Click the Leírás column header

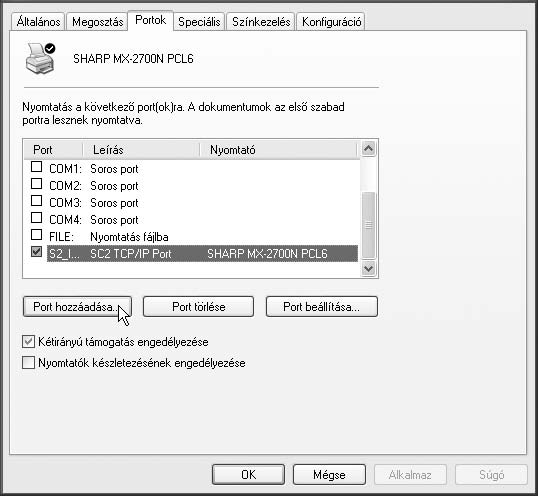click(141, 150)
